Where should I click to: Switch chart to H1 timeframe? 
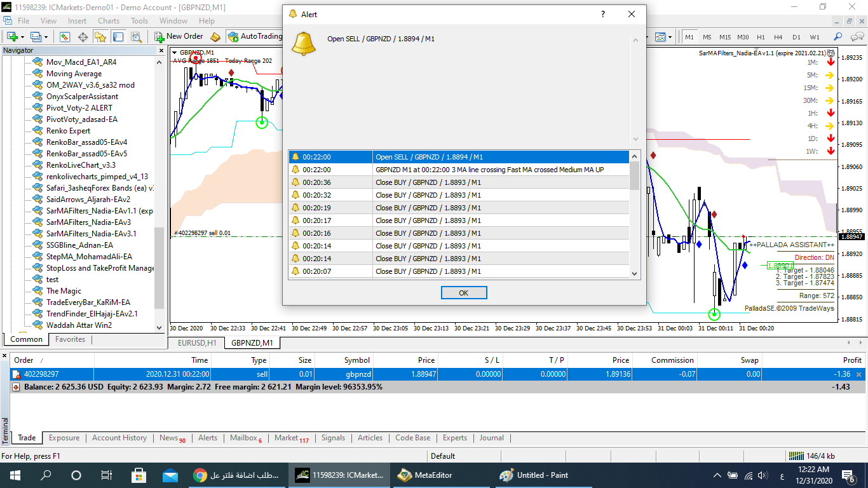point(761,37)
